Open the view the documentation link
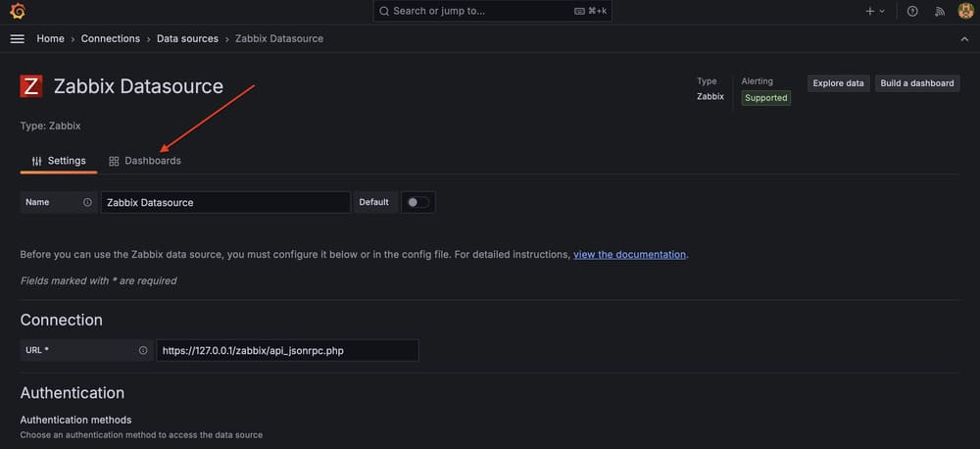Viewport: 980px width, 449px height. click(629, 255)
